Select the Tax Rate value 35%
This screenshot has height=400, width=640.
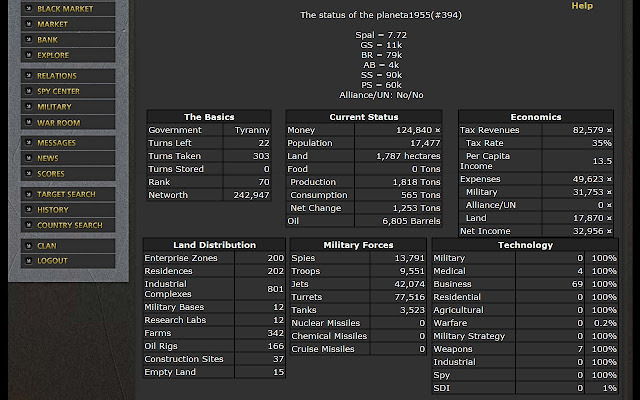(602, 143)
